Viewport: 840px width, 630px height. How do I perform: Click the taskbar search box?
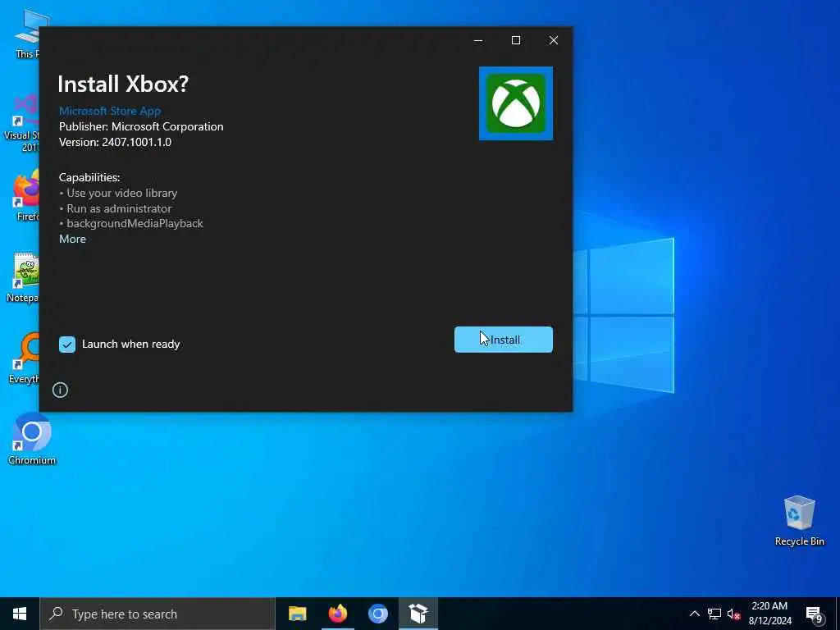157,614
